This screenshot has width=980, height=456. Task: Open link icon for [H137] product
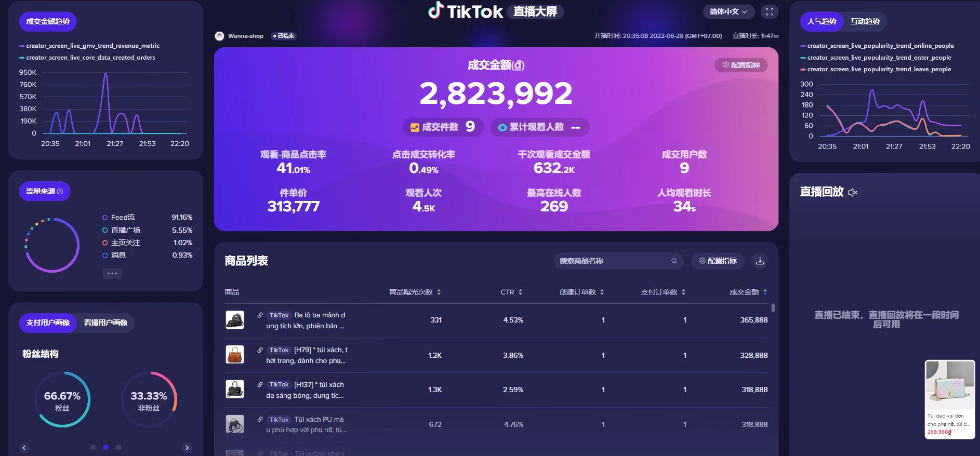click(260, 384)
